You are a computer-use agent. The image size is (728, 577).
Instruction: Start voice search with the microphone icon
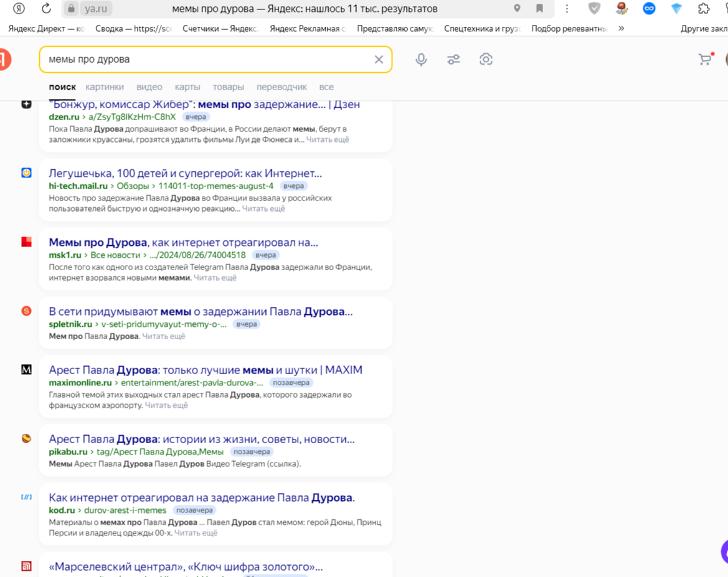point(421,59)
